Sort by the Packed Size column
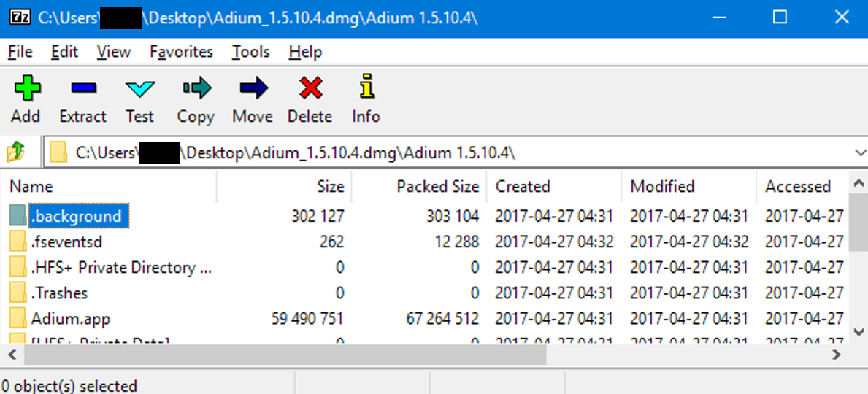Screen dimensions: 868x394 tap(437, 187)
